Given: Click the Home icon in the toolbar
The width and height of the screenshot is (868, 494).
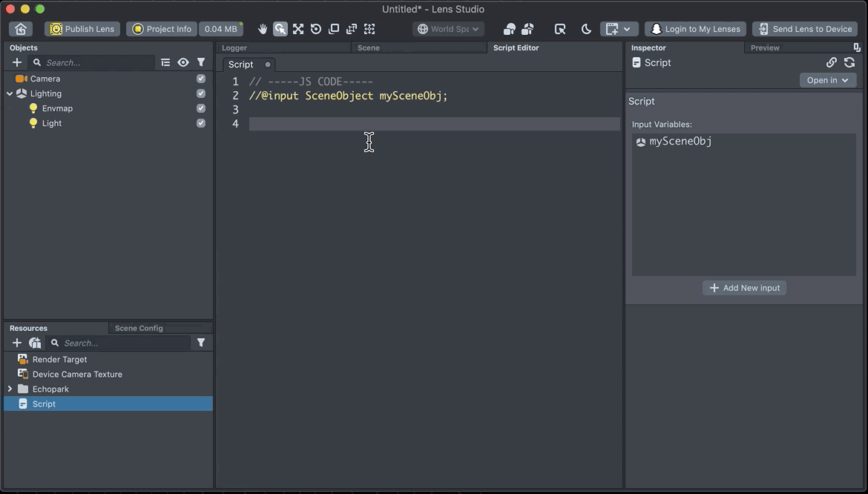Looking at the screenshot, I should (21, 29).
